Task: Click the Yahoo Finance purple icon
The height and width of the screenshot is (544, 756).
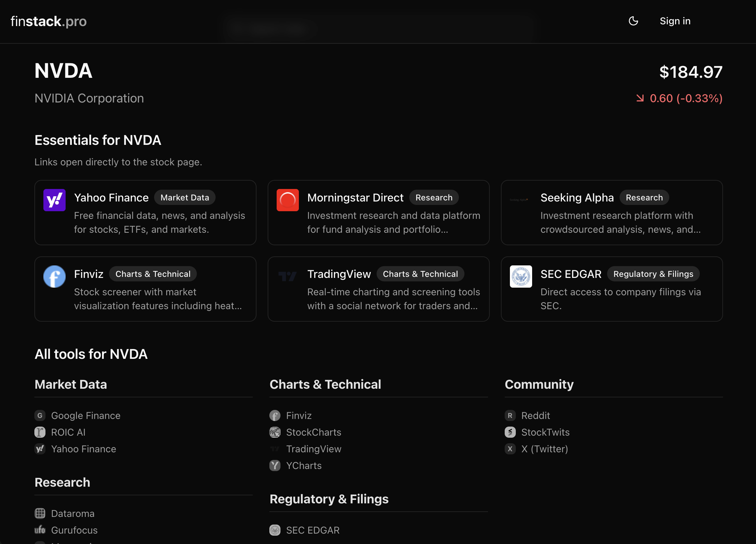Action: point(54,200)
